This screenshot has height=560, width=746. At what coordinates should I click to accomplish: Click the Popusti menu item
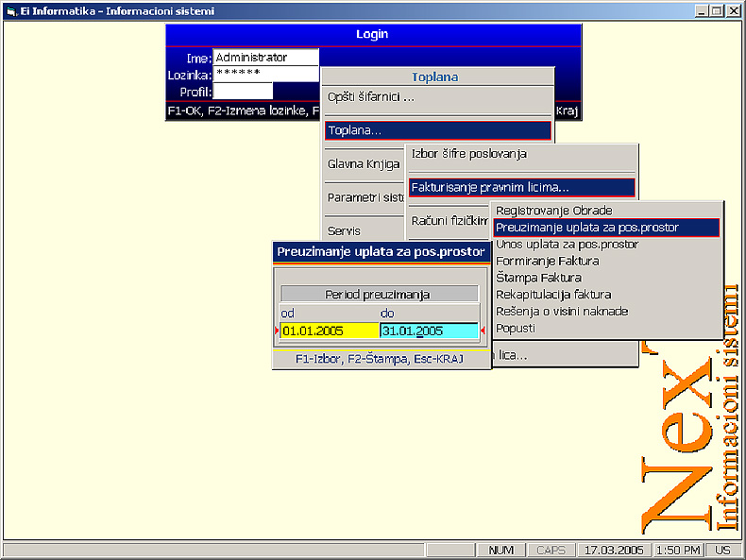pyautogui.click(x=516, y=329)
